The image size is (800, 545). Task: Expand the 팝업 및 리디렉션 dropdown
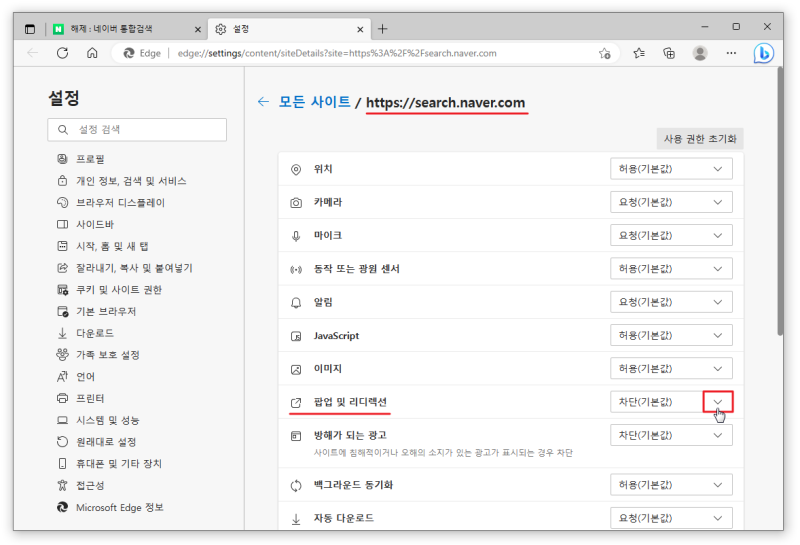click(671, 402)
